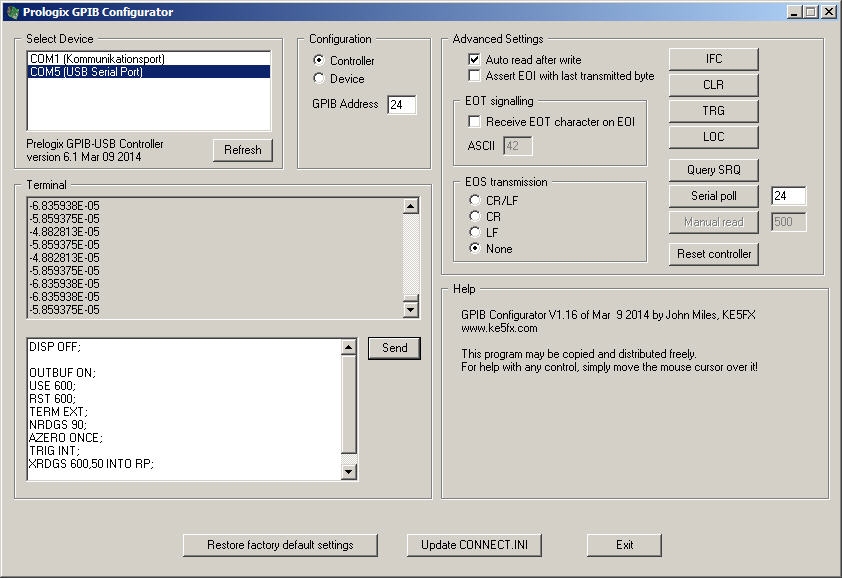The image size is (842, 578).
Task: Click the GPIB Address input field
Action: (x=401, y=105)
